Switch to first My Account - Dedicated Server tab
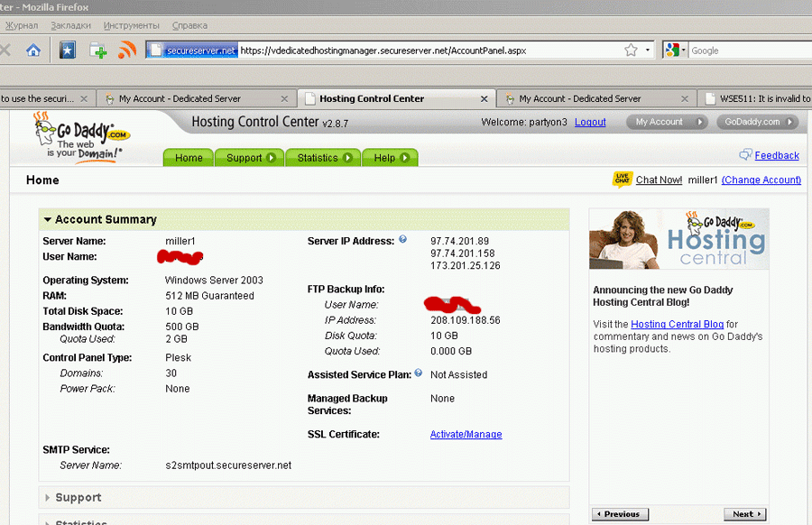This screenshot has width=812, height=525. pyautogui.click(x=197, y=98)
